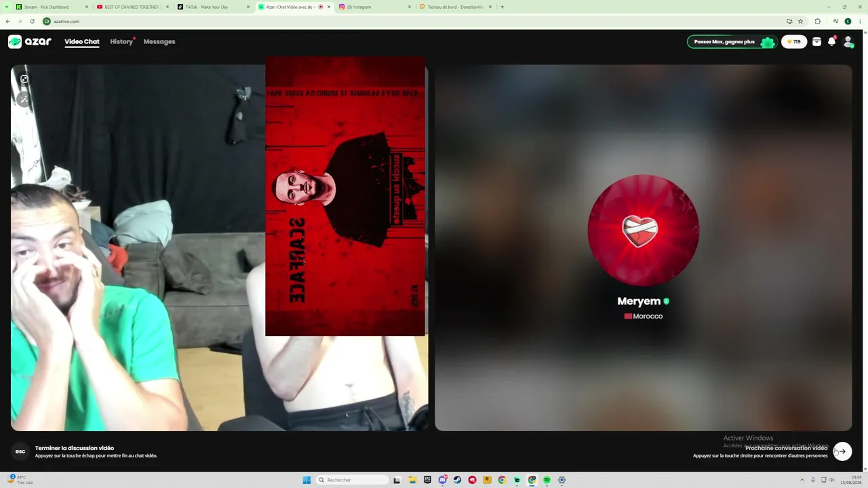
Task: Click the next conversation arrow button
Action: point(842,451)
